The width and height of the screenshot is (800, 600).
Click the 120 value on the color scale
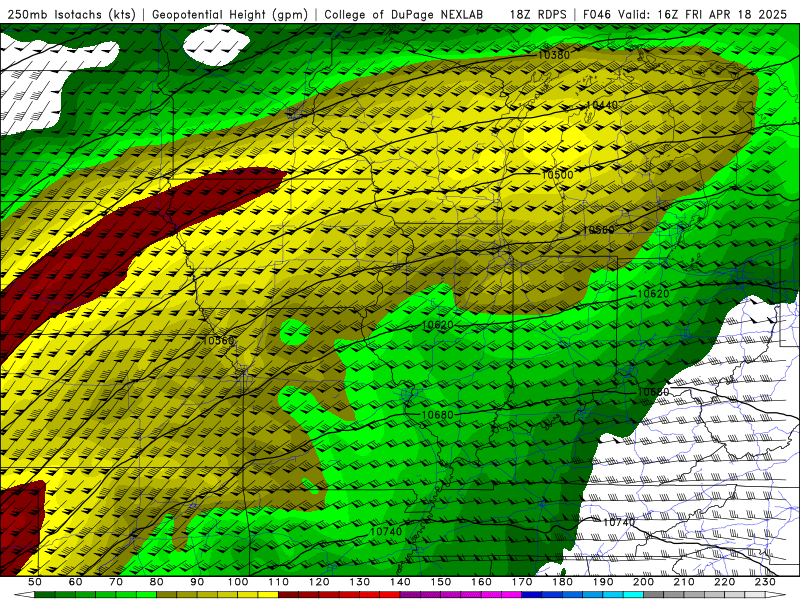pyautogui.click(x=319, y=582)
